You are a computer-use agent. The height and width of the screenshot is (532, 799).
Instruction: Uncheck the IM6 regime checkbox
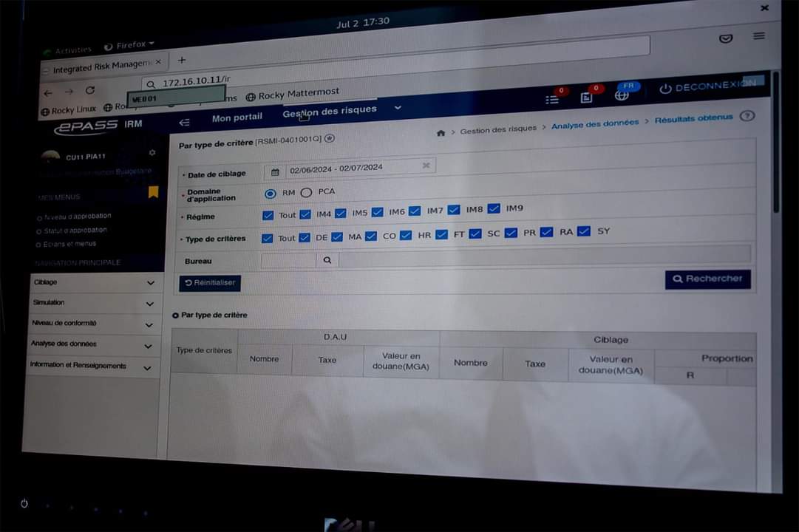[377, 212]
